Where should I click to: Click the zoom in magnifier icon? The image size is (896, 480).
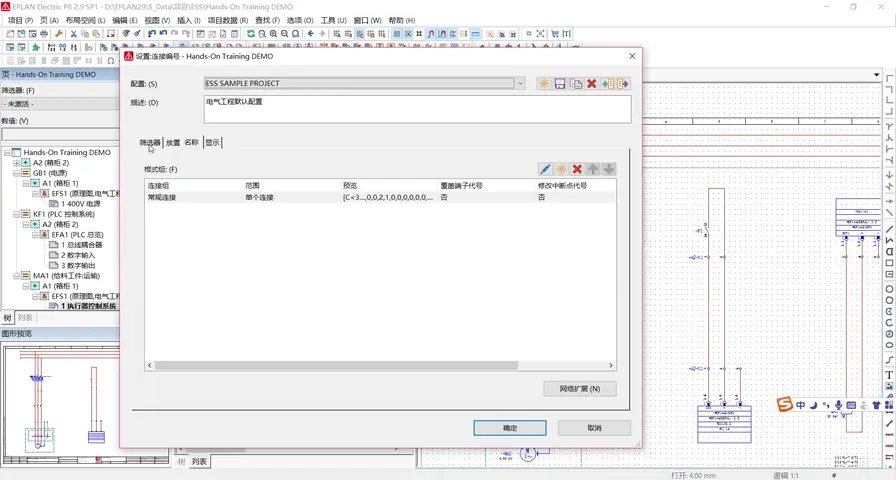click(x=274, y=34)
